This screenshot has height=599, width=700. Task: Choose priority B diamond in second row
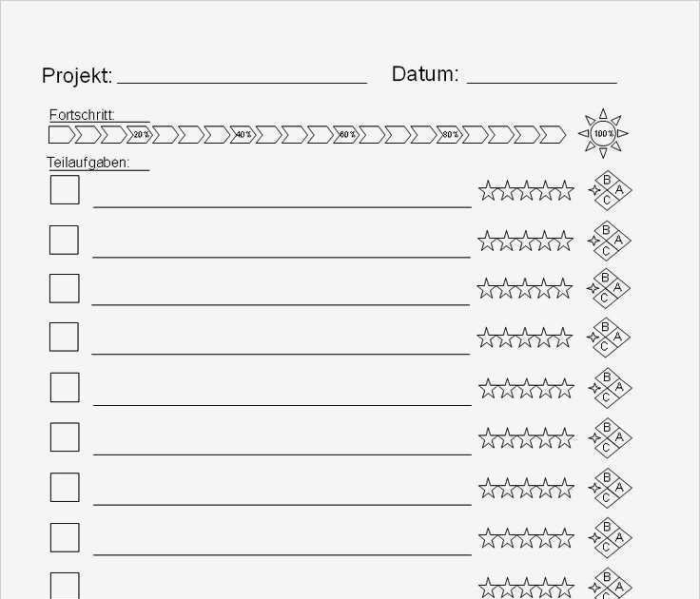point(606,230)
